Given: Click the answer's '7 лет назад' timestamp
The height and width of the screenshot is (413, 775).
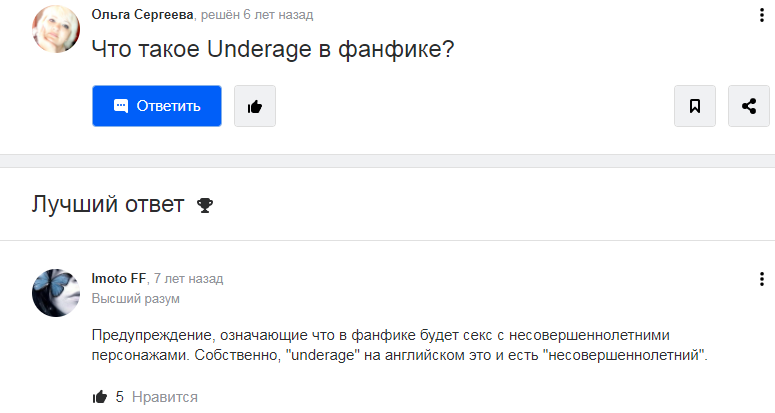Looking at the screenshot, I should 188,278.
